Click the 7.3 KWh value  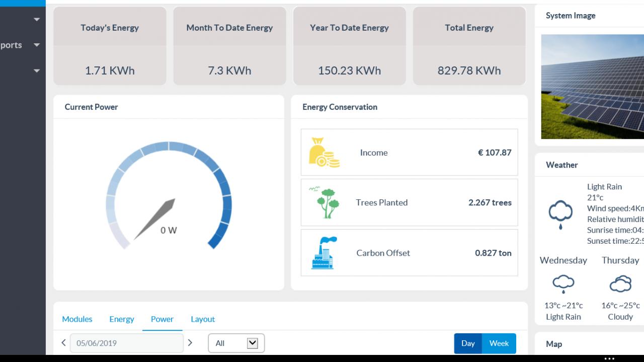[229, 70]
